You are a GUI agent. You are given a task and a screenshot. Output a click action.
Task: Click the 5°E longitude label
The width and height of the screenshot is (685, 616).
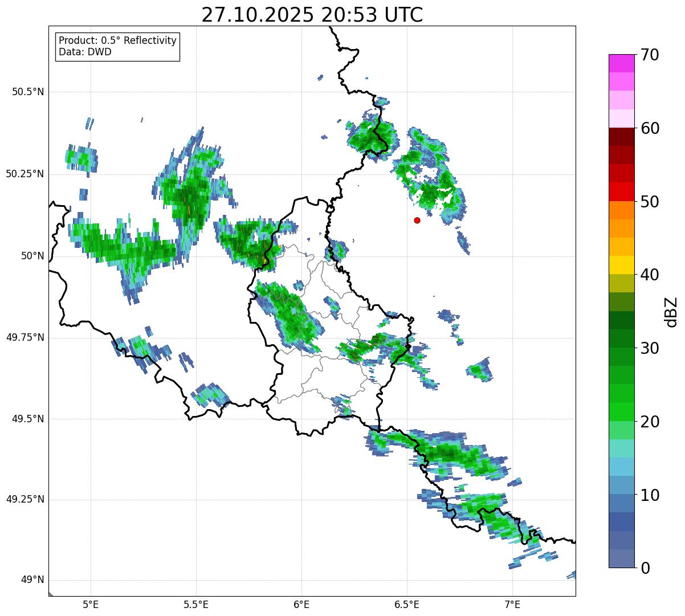pyautogui.click(x=91, y=605)
